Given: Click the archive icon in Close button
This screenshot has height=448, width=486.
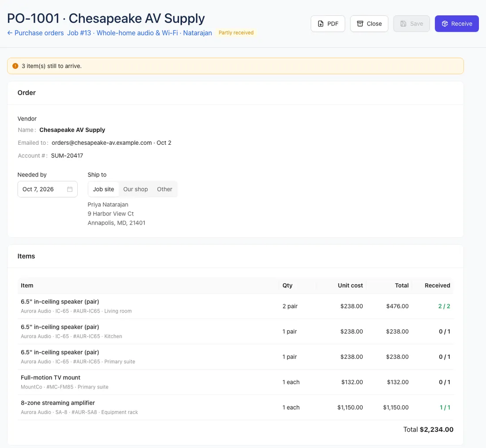Looking at the screenshot, I should point(360,24).
